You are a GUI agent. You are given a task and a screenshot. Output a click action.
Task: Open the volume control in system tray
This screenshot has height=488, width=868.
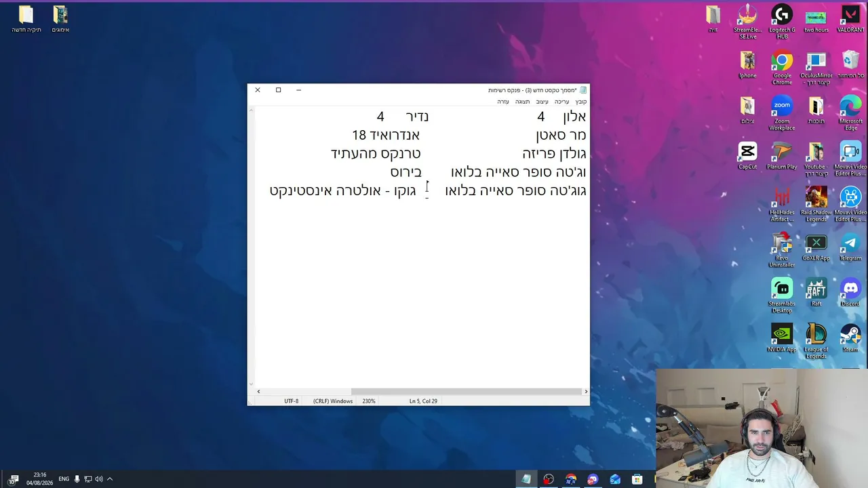(98, 479)
